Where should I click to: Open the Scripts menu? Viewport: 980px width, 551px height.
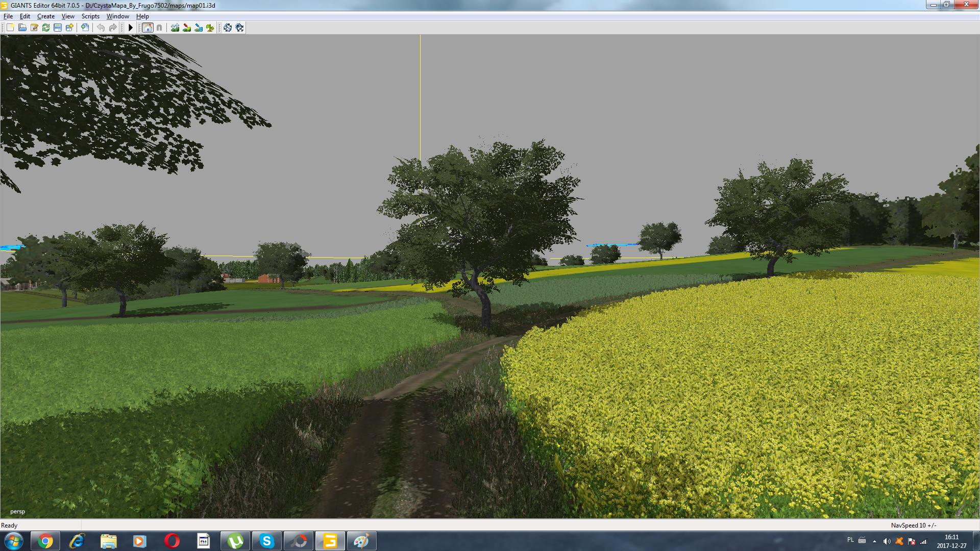pyautogui.click(x=90, y=16)
